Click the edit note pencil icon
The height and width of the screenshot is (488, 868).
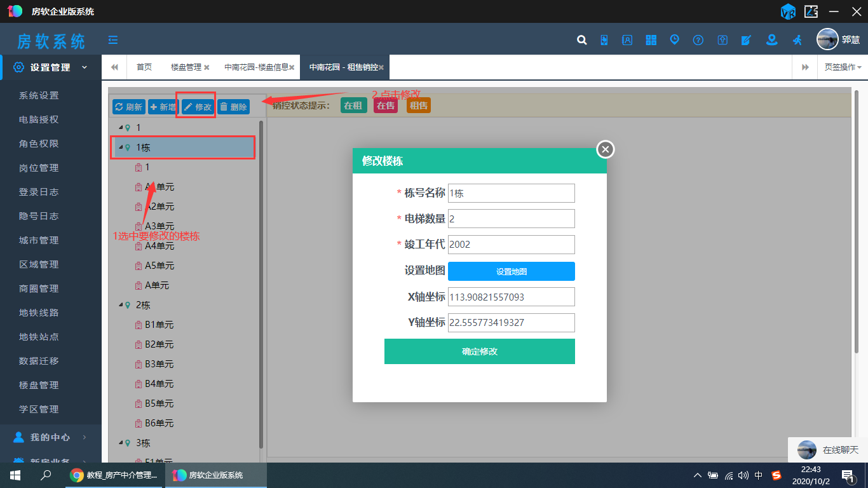pos(746,40)
